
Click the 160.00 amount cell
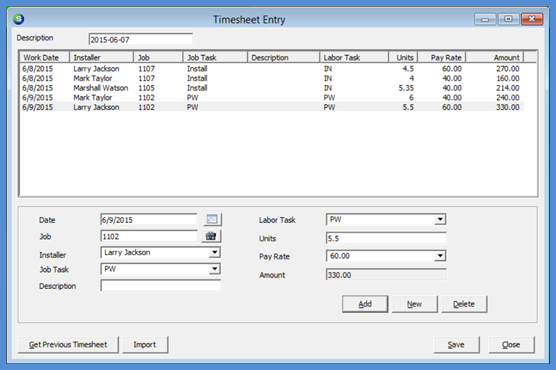click(x=507, y=78)
